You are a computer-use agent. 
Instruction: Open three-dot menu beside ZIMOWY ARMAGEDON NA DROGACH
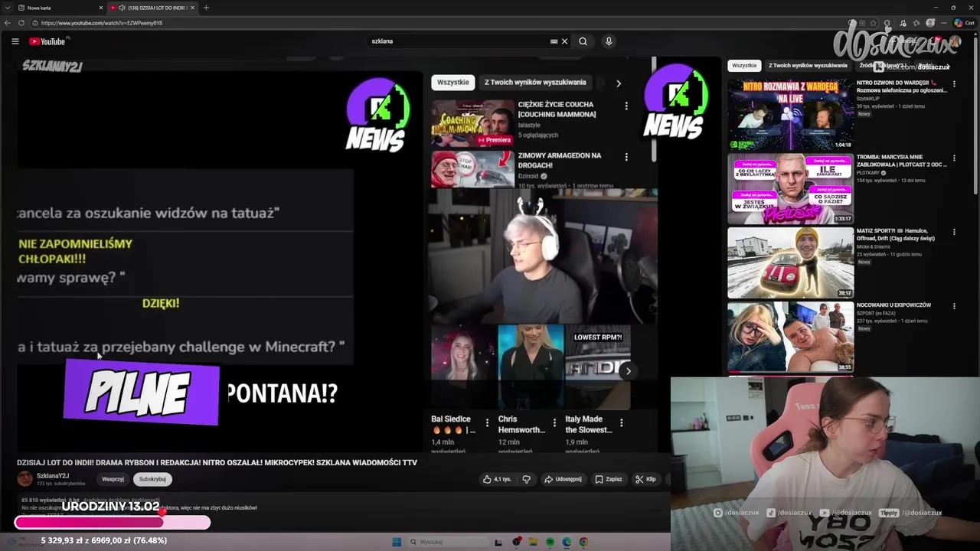click(x=626, y=157)
